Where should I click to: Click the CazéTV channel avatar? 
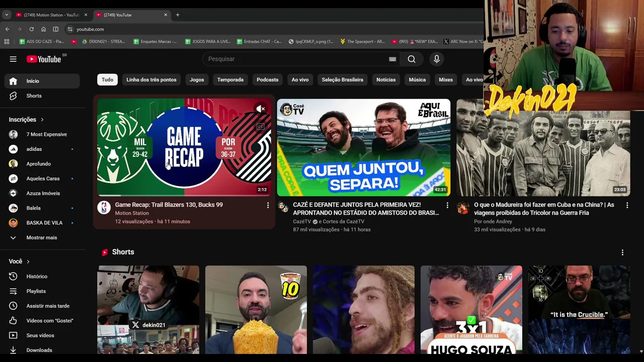coord(283,208)
